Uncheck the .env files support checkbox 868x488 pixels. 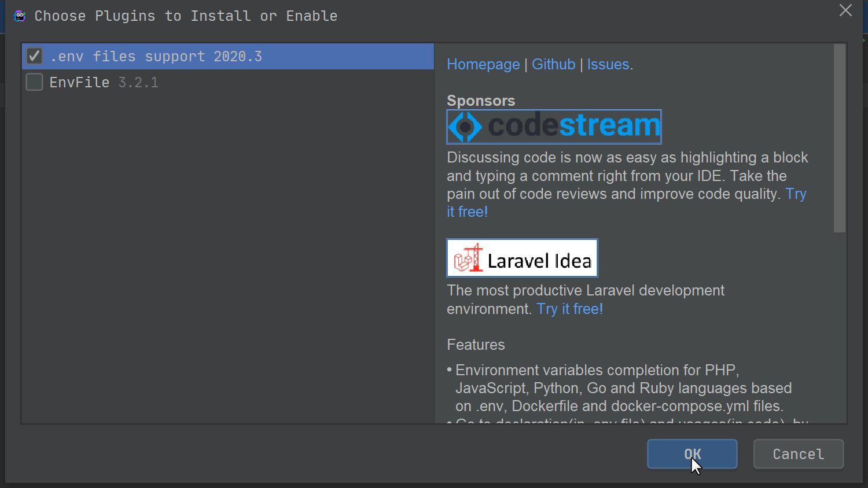pyautogui.click(x=34, y=56)
